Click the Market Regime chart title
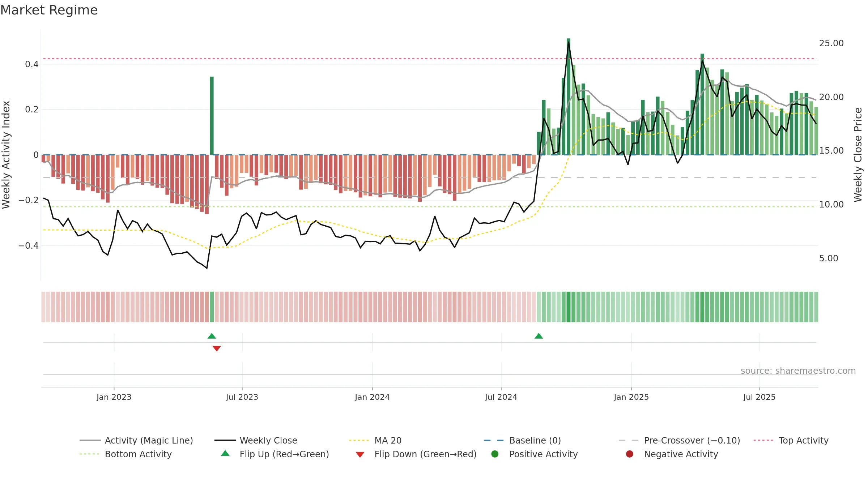 click(x=49, y=10)
